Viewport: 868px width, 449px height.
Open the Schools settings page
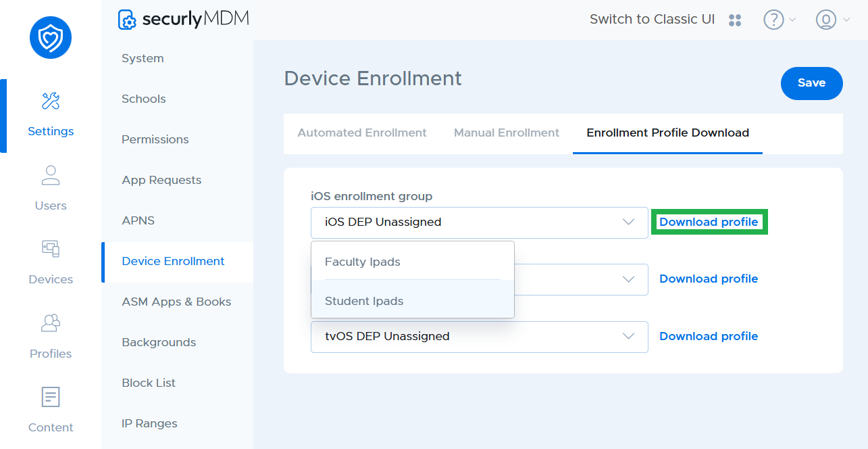[143, 99]
